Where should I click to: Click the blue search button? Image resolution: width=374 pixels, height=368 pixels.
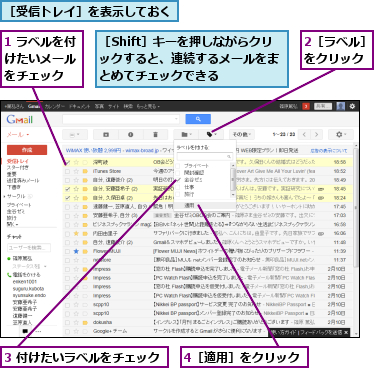(198, 119)
